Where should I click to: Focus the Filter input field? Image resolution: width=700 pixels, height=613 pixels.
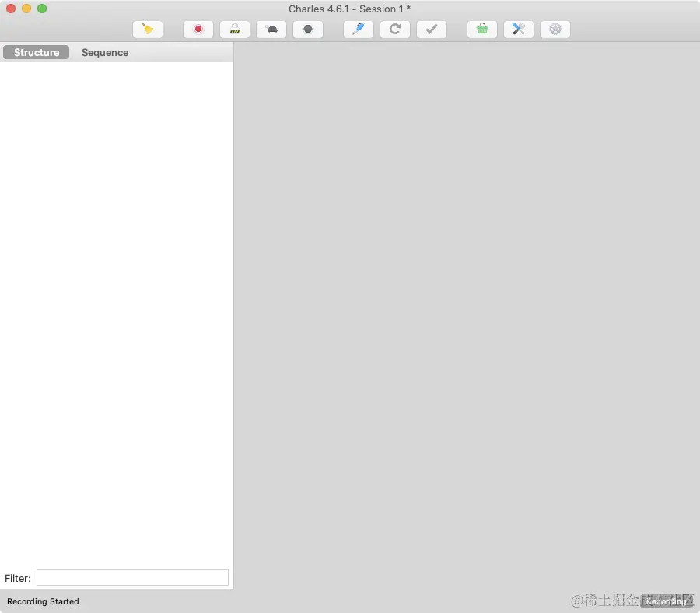pos(132,578)
